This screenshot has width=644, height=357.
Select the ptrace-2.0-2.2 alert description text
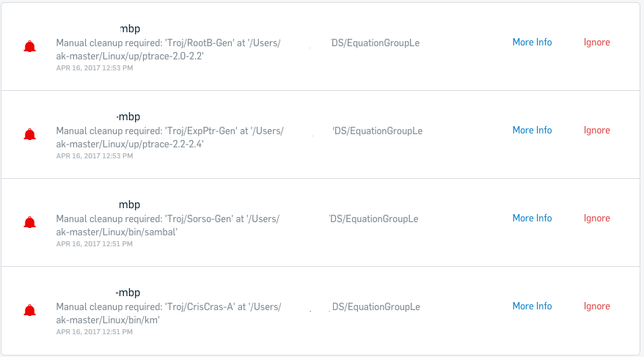coord(238,49)
